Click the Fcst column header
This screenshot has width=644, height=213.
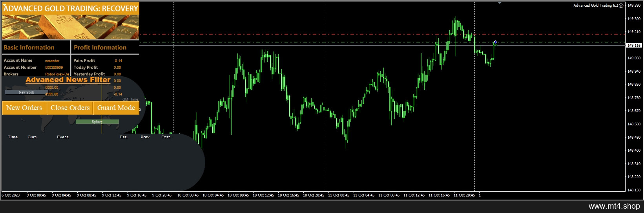(166, 137)
